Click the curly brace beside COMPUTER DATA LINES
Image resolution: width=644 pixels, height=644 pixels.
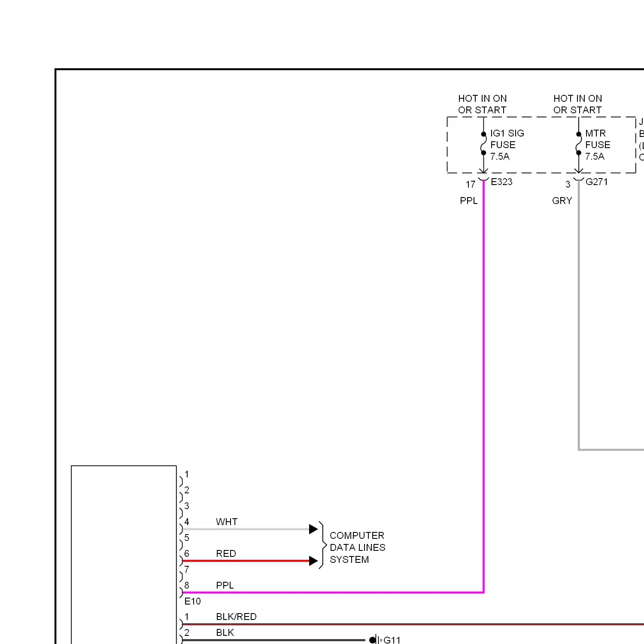pos(322,545)
